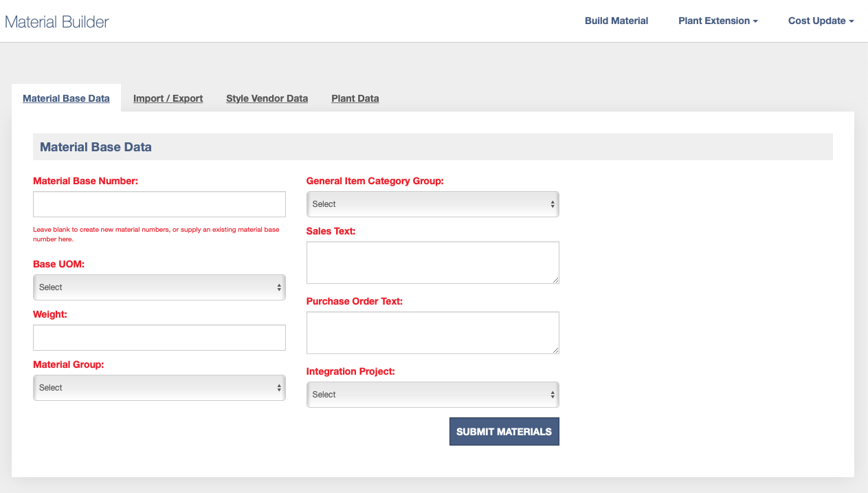The width and height of the screenshot is (868, 493).
Task: Click the Base UOM label
Action: point(59,264)
